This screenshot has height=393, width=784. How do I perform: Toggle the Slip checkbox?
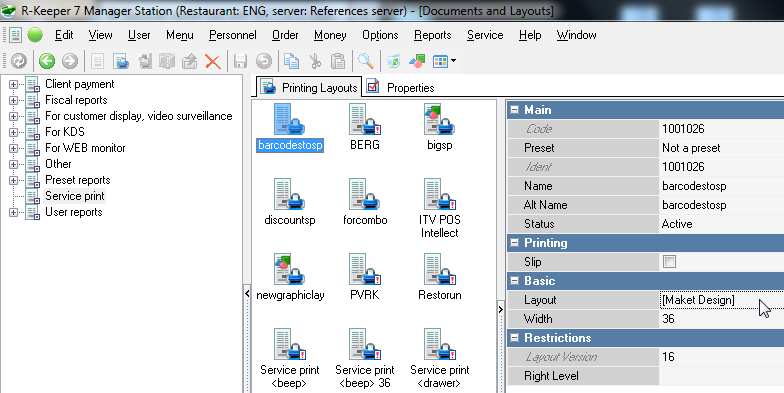pos(669,262)
